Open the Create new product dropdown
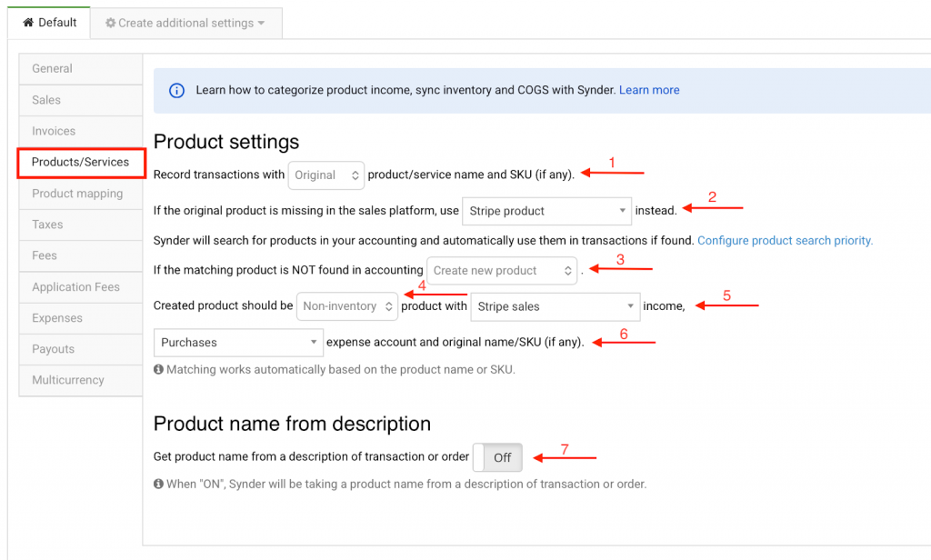This screenshot has width=931, height=560. point(502,271)
